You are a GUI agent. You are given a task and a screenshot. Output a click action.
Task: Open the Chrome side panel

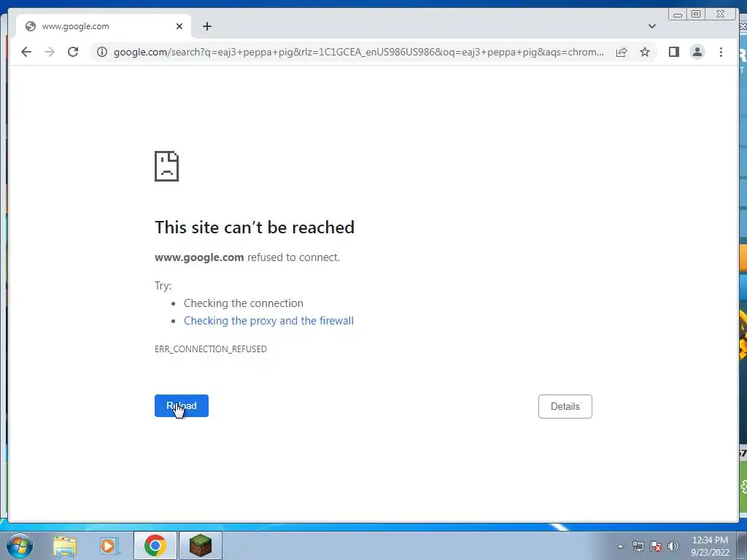[x=673, y=52]
